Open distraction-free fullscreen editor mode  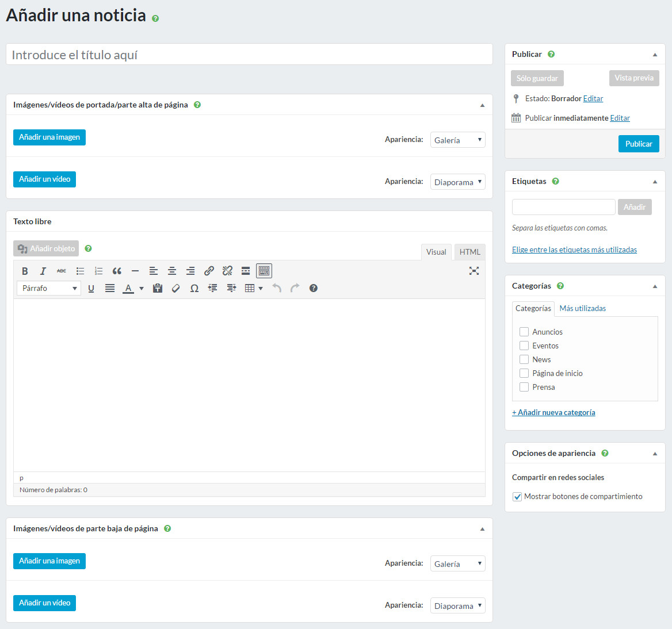click(x=474, y=271)
